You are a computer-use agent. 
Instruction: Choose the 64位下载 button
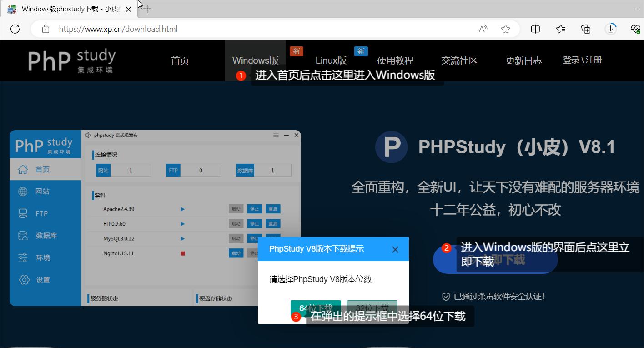tap(316, 308)
